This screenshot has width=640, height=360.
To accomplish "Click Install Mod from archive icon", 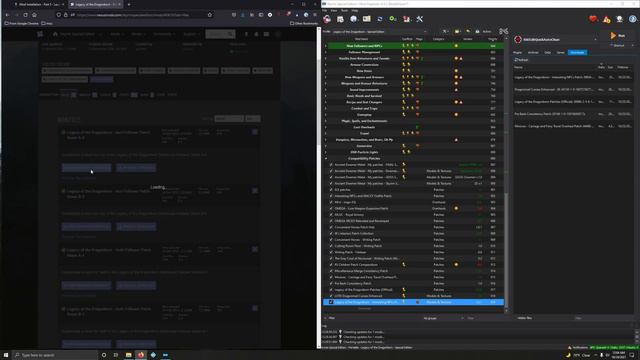I will coord(340,19).
